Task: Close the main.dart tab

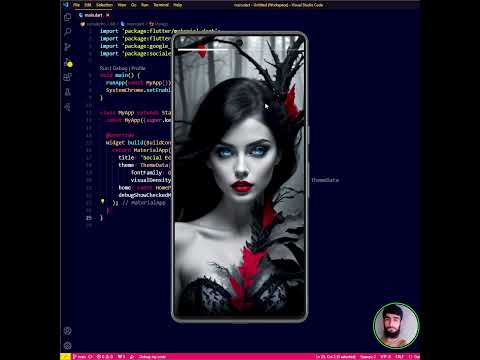Action: [x=108, y=15]
